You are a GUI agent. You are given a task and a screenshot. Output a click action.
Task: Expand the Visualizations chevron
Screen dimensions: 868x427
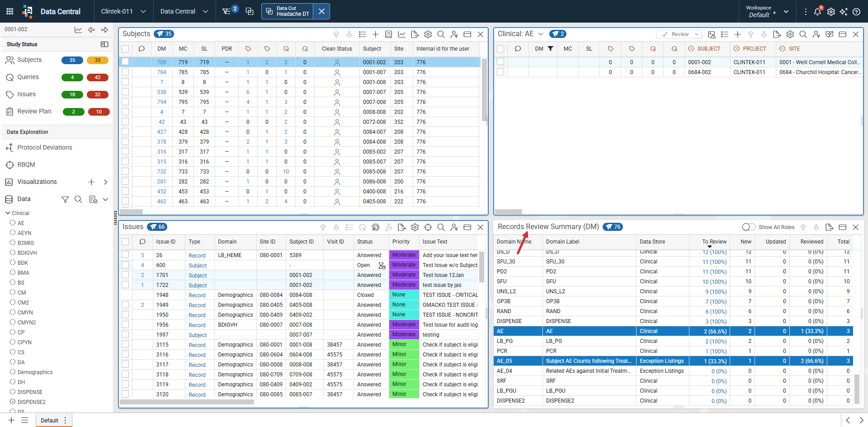click(105, 182)
